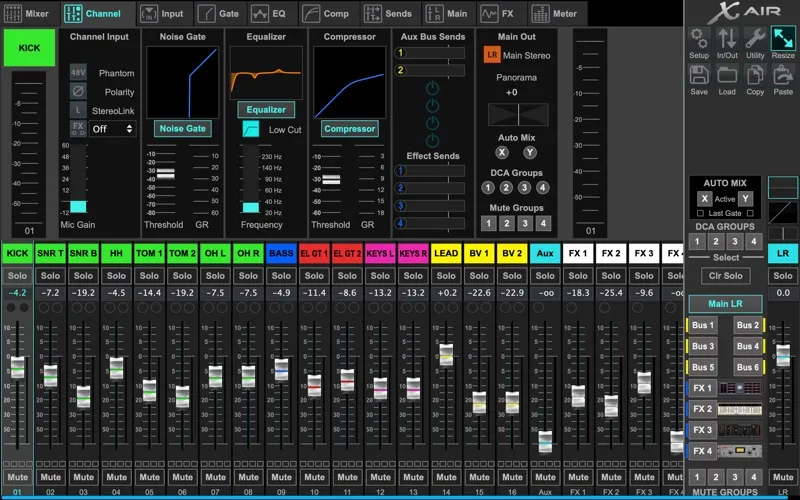Click the Paste icon
The width and height of the screenshot is (800, 500).
[783, 75]
